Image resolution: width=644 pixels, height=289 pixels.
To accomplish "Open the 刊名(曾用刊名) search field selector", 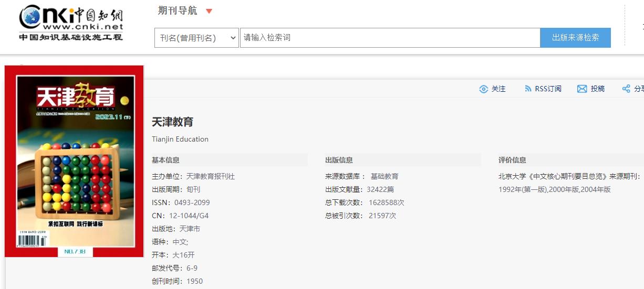I will coord(196,38).
